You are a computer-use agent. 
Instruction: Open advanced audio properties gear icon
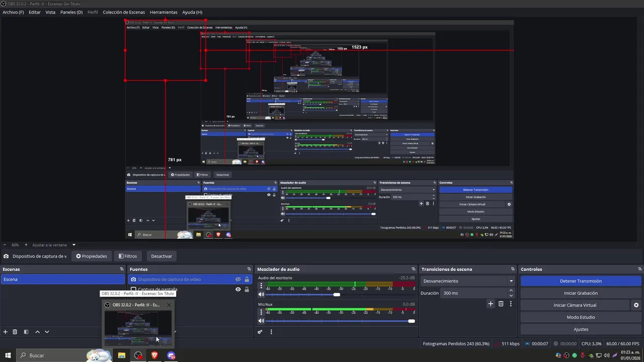pos(260,332)
